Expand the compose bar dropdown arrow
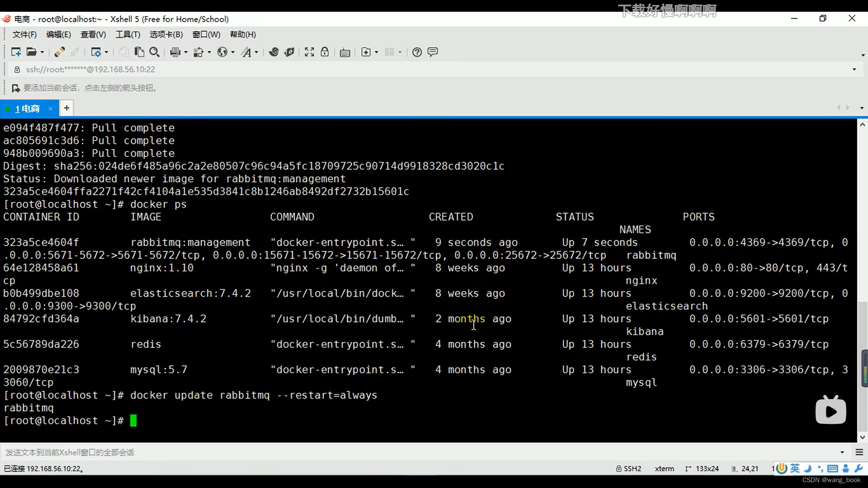 [842, 452]
